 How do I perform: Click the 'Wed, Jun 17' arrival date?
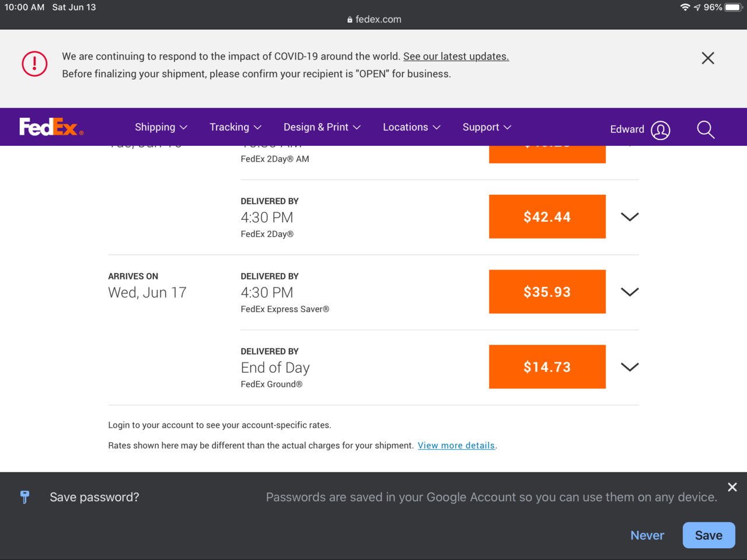pyautogui.click(x=147, y=293)
